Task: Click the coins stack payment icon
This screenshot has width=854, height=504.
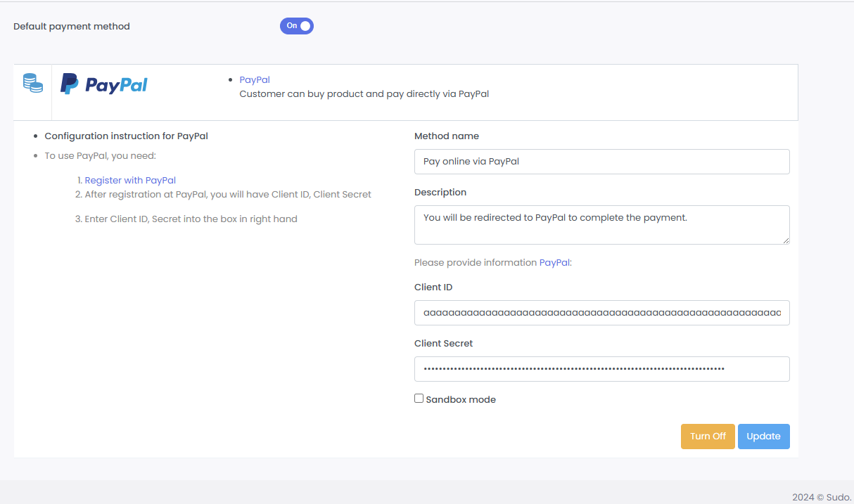Action: tap(33, 83)
